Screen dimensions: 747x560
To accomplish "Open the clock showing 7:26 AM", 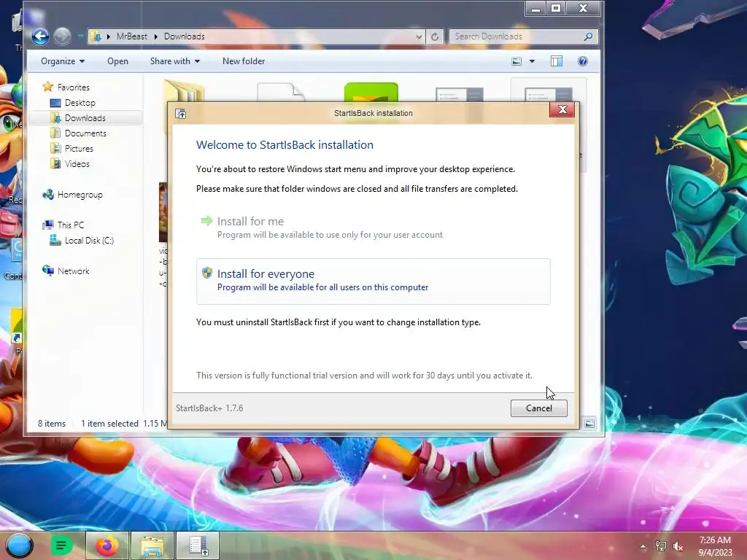I will [715, 546].
